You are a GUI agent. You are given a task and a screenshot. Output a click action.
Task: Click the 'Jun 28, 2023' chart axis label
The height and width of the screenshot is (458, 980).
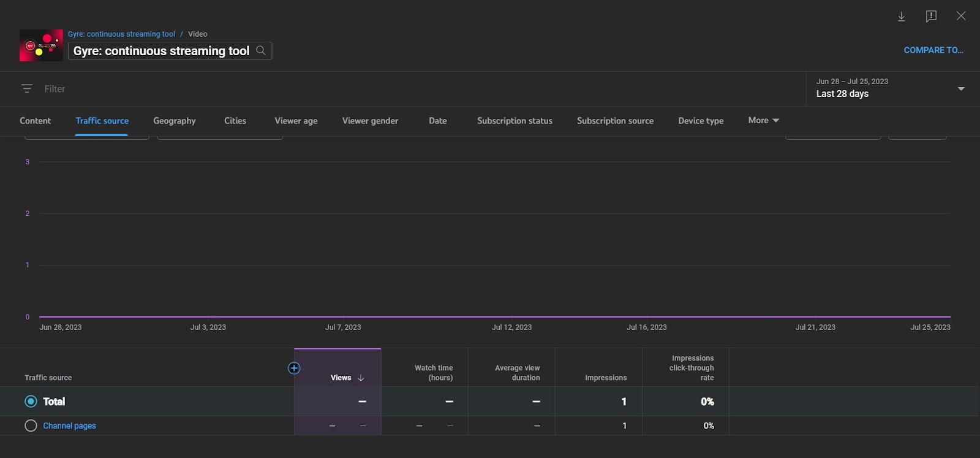pos(60,327)
